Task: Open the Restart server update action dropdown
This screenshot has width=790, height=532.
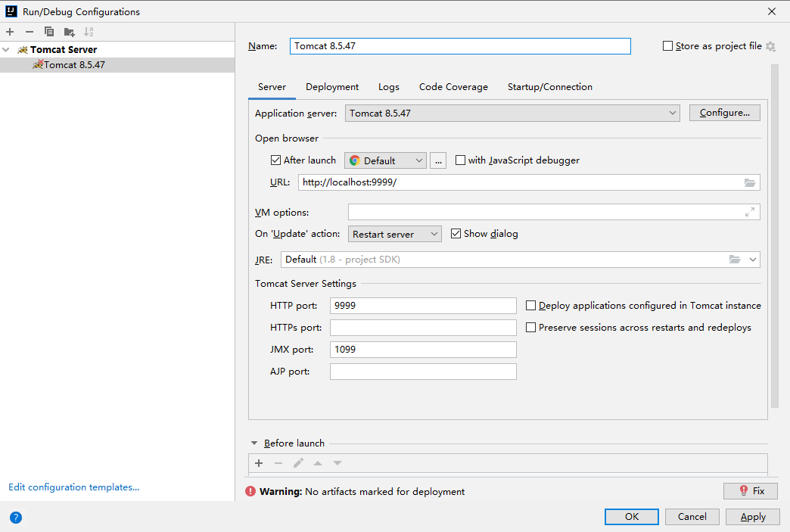Action: coord(394,234)
